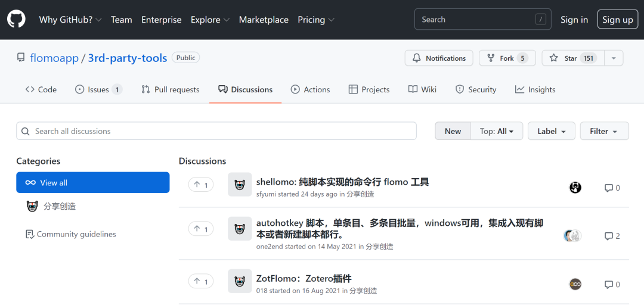The width and height of the screenshot is (644, 305).
Task: Open comments on the autohotkey discussion
Action: click(x=612, y=236)
